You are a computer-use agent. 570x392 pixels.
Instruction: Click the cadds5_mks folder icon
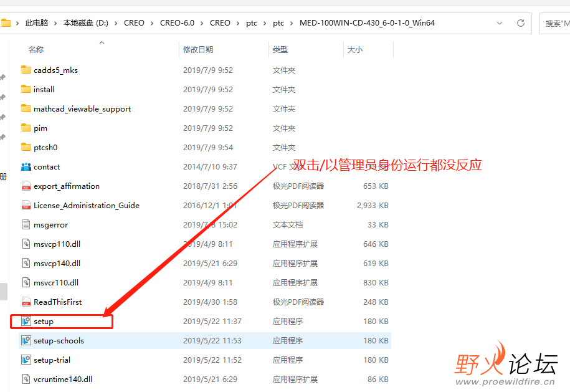(x=26, y=70)
